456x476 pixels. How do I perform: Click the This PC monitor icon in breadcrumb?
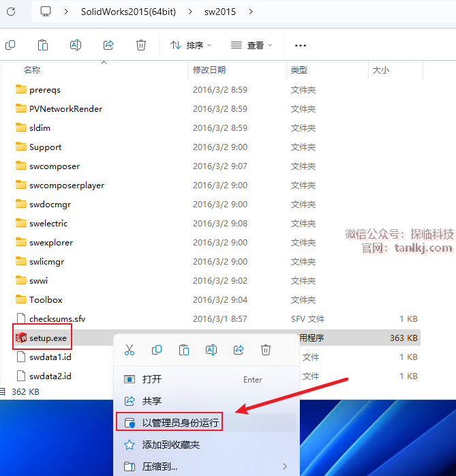point(46,12)
